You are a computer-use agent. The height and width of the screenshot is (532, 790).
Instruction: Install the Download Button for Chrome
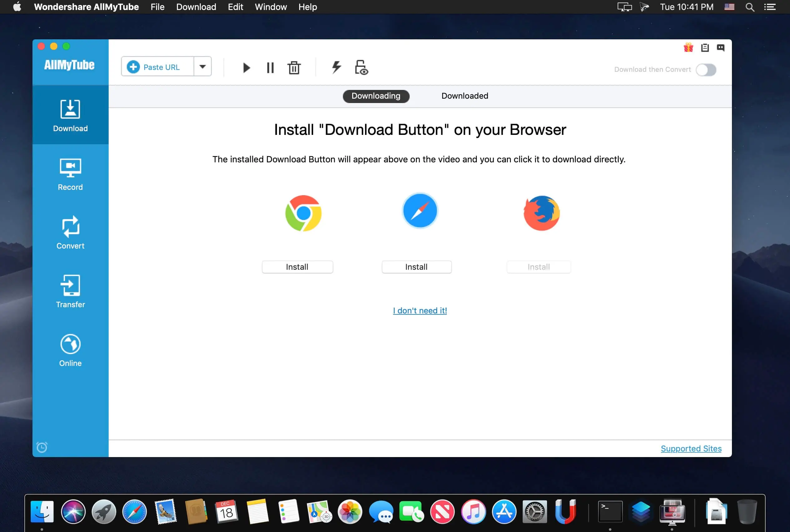tap(297, 267)
